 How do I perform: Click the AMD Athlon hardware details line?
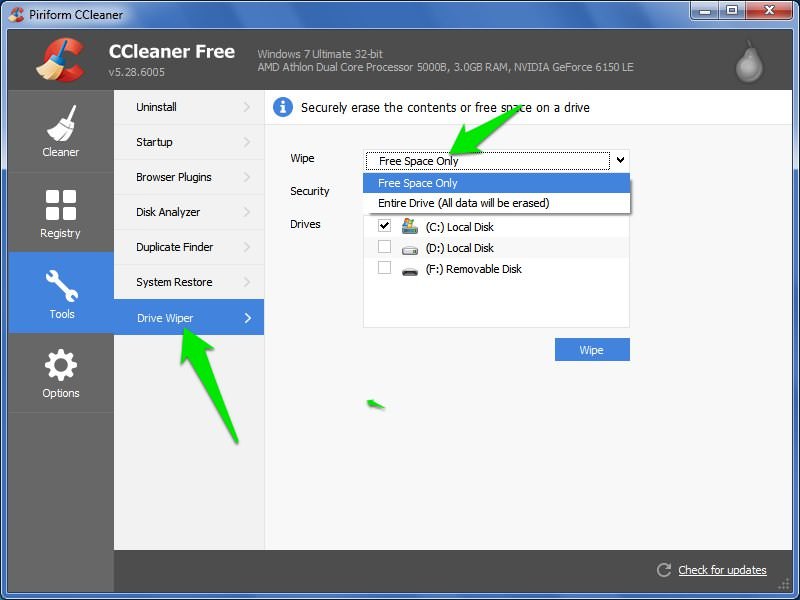click(x=445, y=67)
